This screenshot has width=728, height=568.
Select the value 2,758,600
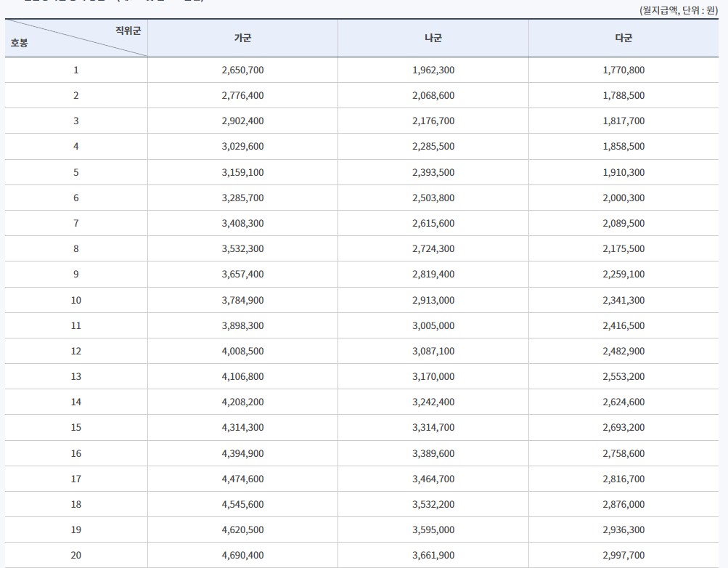[x=623, y=454]
